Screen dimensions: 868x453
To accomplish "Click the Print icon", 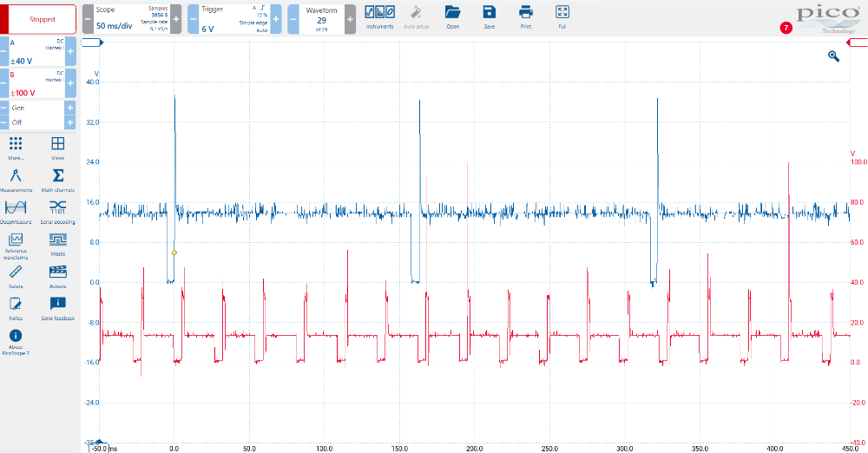I will click(525, 16).
